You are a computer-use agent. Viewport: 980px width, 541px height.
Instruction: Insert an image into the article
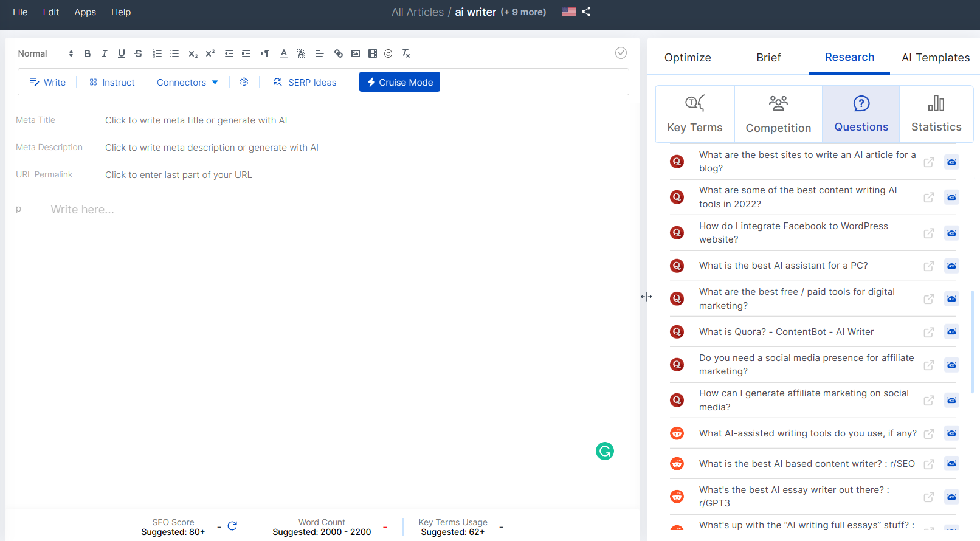pos(356,53)
